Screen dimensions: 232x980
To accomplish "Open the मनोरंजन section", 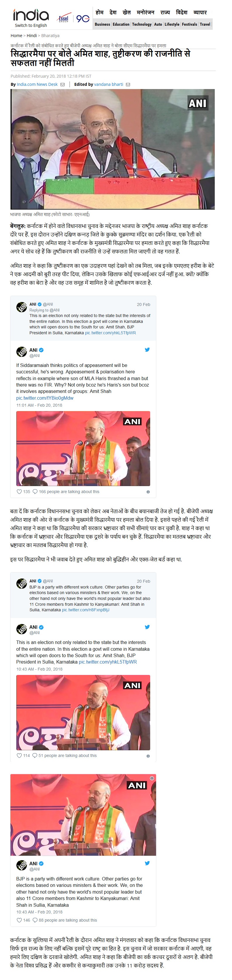I will click(x=146, y=12).
